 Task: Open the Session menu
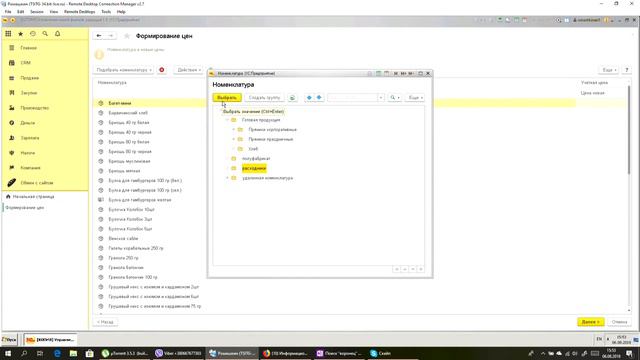(37, 12)
